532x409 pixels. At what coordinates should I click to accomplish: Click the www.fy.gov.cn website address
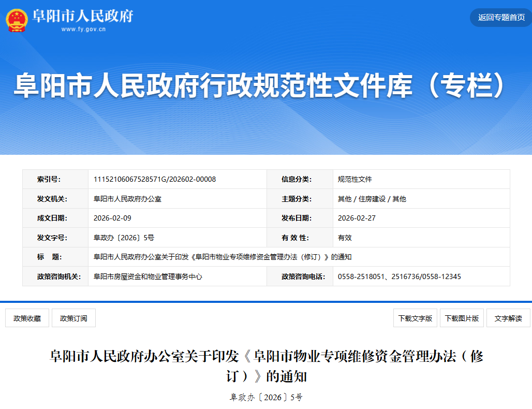tap(83, 29)
